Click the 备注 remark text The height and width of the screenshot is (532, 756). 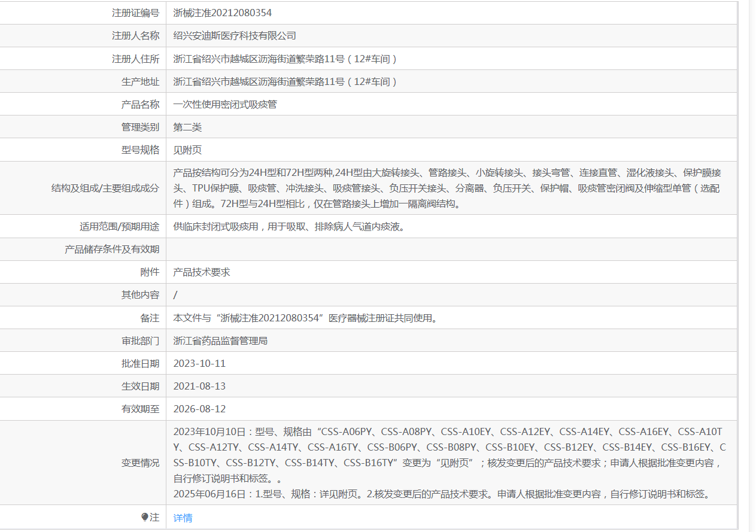point(305,318)
